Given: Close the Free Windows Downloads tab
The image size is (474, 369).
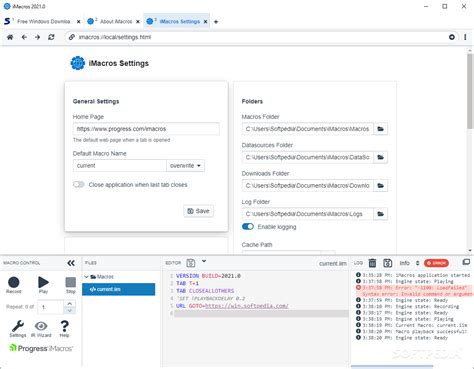Looking at the screenshot, I should coord(79,22).
